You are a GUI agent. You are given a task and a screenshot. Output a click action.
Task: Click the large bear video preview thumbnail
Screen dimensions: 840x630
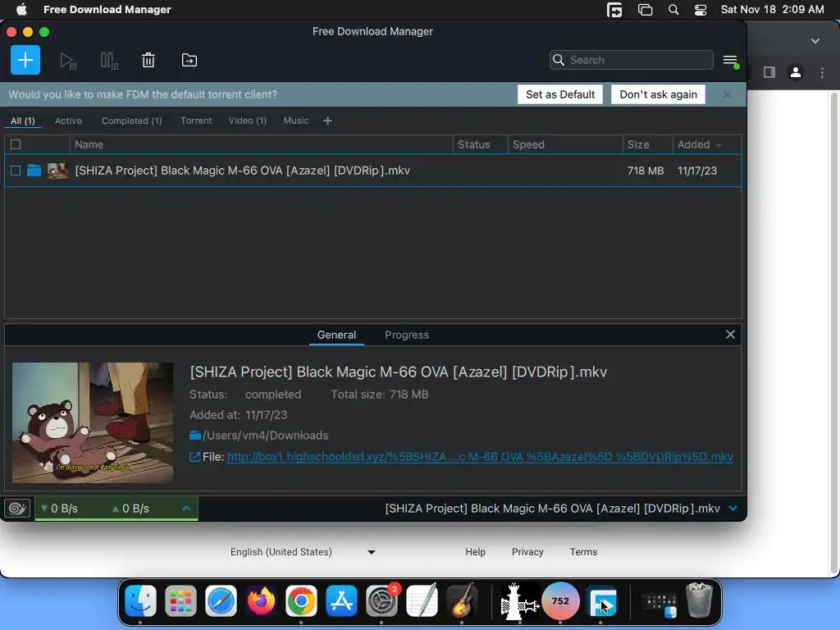(93, 422)
